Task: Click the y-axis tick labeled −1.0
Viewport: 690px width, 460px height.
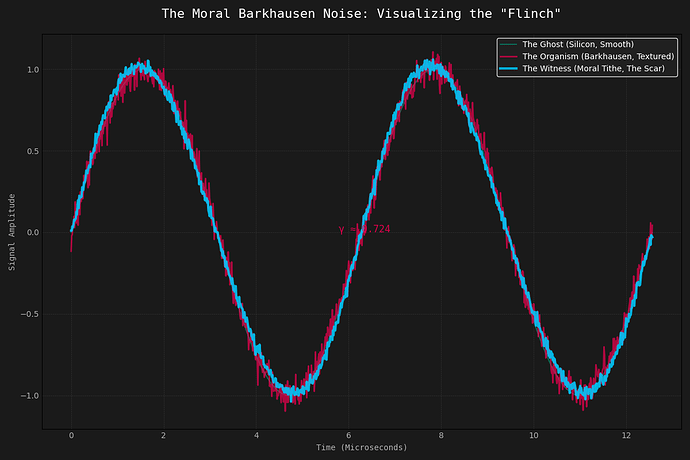Action: [x=28, y=396]
